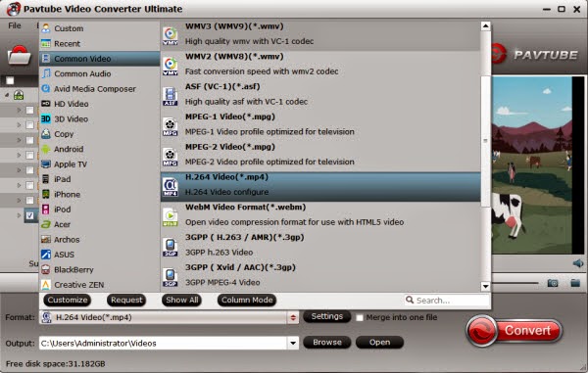Click the Request button

tap(126, 300)
